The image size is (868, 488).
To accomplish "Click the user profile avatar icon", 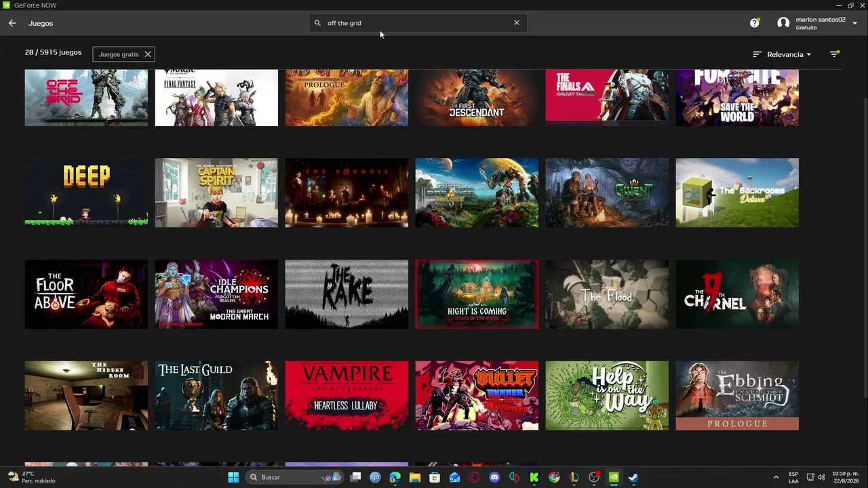I will [x=783, y=23].
